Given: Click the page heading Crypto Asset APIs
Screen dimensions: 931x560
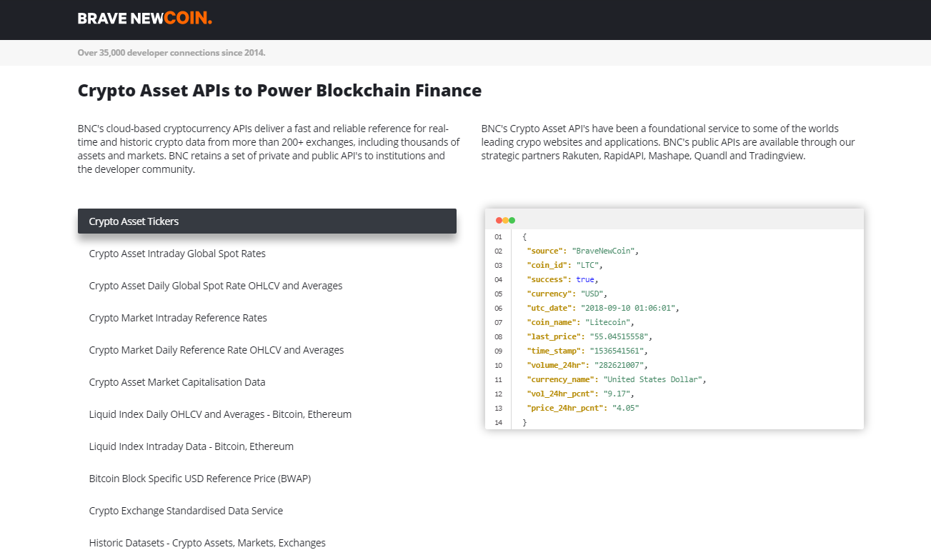Looking at the screenshot, I should (279, 91).
